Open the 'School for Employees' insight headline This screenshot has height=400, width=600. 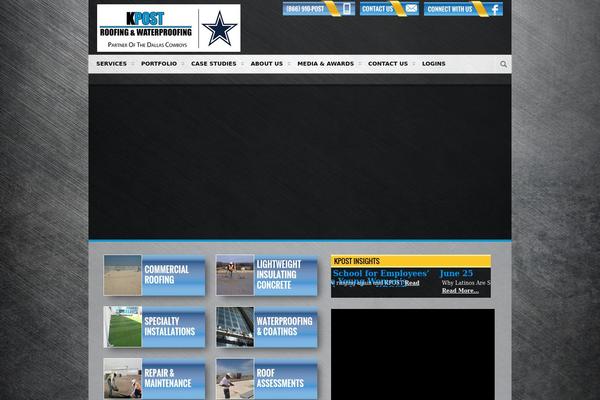coord(380,273)
